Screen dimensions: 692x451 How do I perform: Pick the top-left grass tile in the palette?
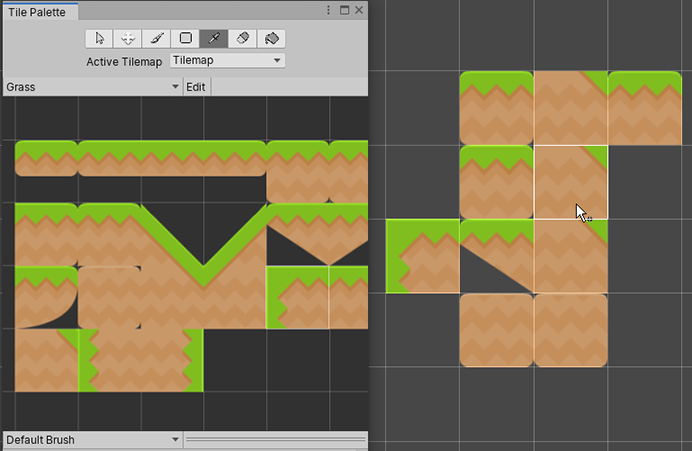click(46, 158)
